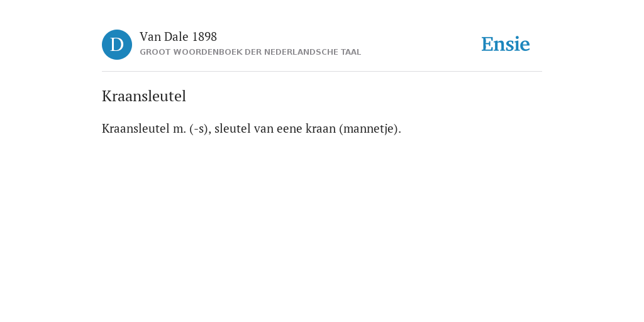
Task: Click the horizontal divider line below the header
Action: (322, 72)
